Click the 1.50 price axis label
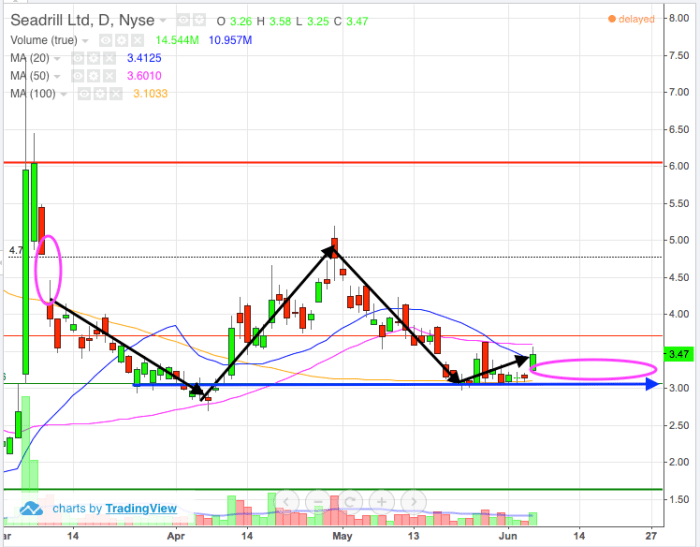700x547 pixels. pyautogui.click(x=679, y=499)
